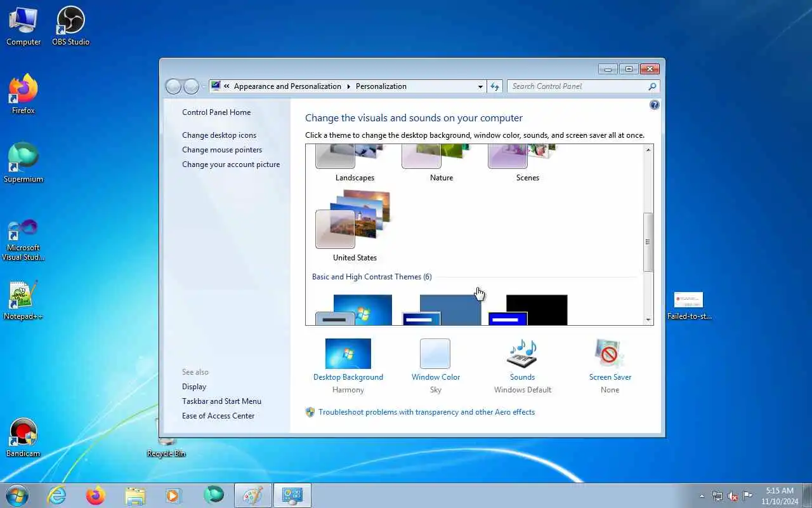The height and width of the screenshot is (508, 812).
Task: Open the address bar history dropdown
Action: pos(480,86)
